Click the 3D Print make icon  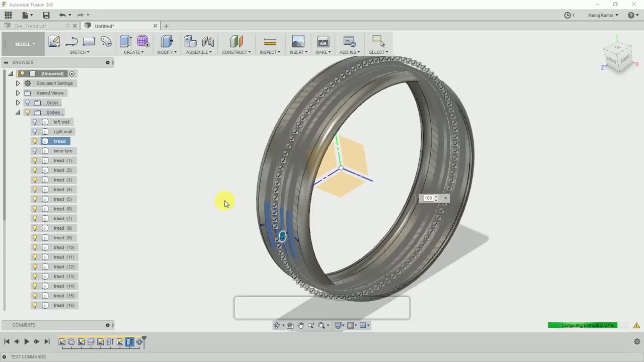pyautogui.click(x=323, y=41)
